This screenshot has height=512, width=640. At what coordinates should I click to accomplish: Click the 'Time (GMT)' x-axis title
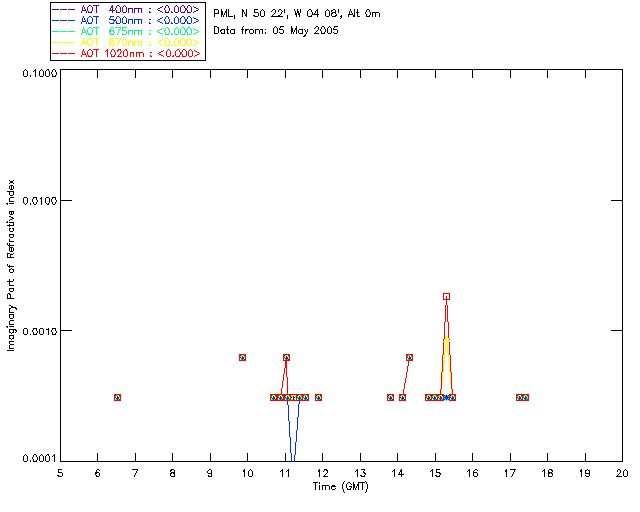point(340,487)
